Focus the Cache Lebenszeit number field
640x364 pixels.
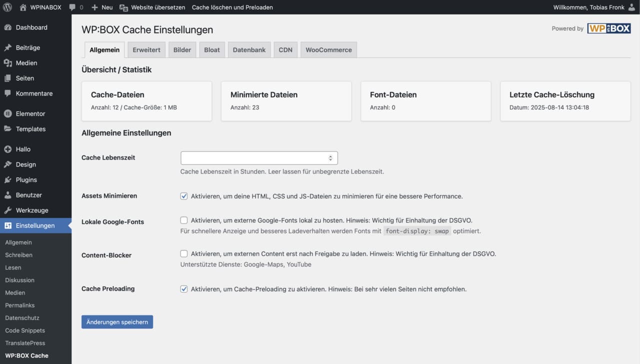tap(259, 158)
